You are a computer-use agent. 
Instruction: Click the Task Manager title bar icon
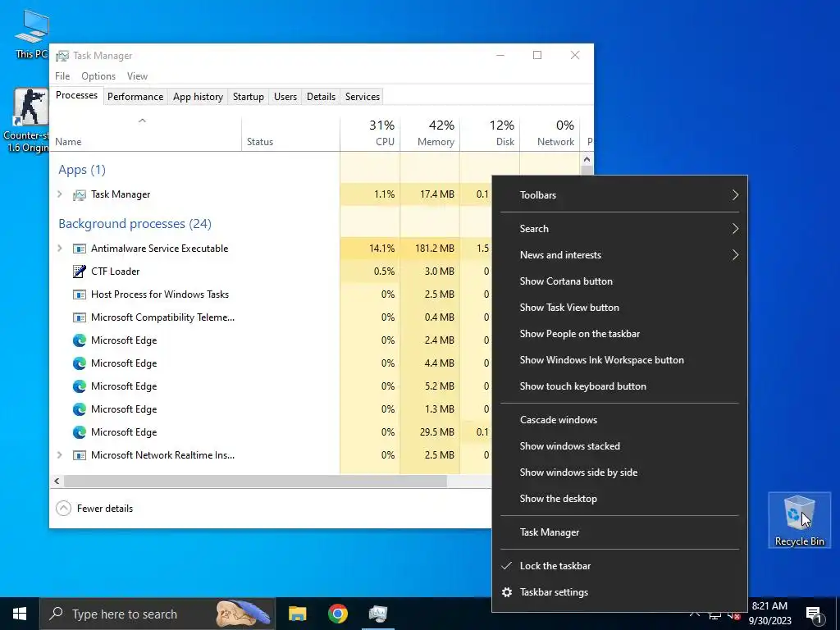pos(62,56)
